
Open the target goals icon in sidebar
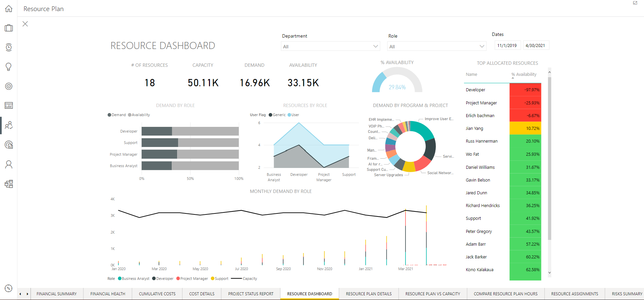point(9,86)
